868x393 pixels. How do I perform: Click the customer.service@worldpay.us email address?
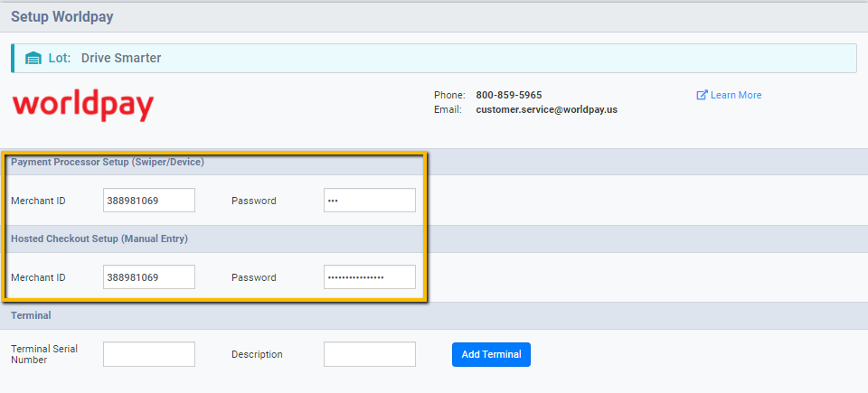point(546,109)
